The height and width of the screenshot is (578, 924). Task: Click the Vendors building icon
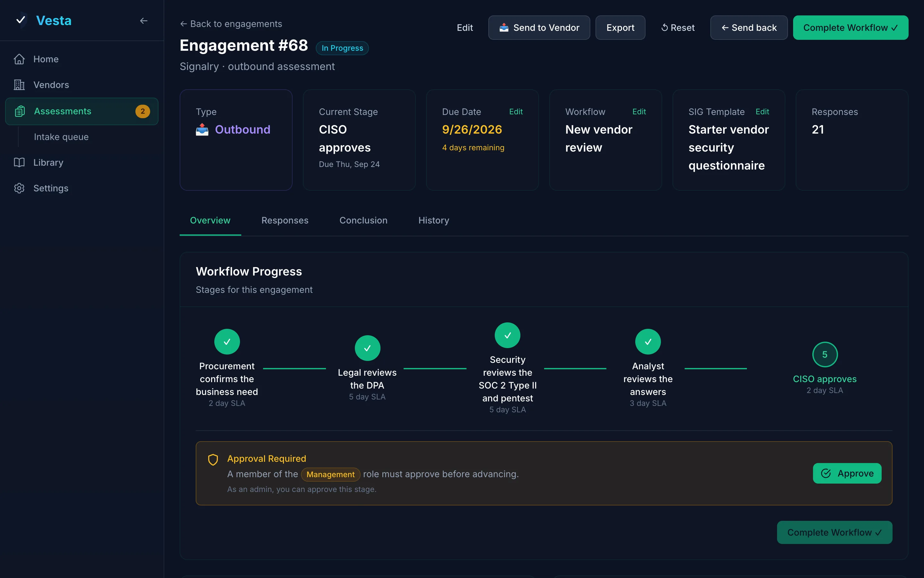click(19, 85)
